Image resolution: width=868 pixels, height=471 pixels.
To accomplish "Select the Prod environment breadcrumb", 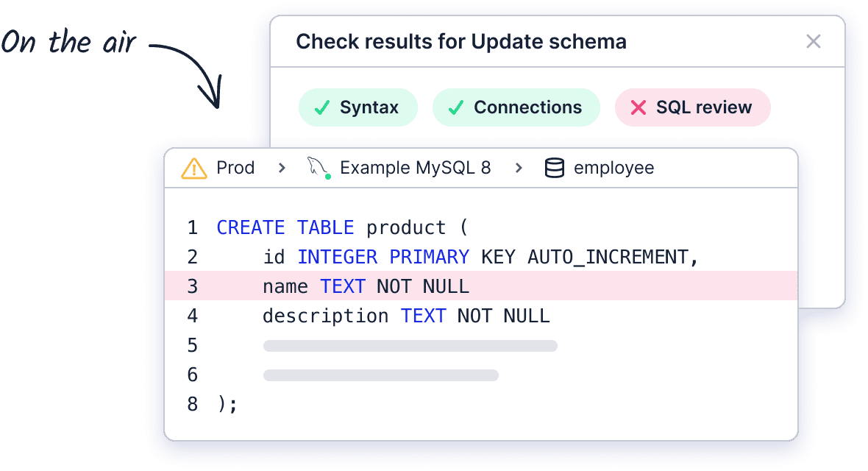I will click(235, 168).
